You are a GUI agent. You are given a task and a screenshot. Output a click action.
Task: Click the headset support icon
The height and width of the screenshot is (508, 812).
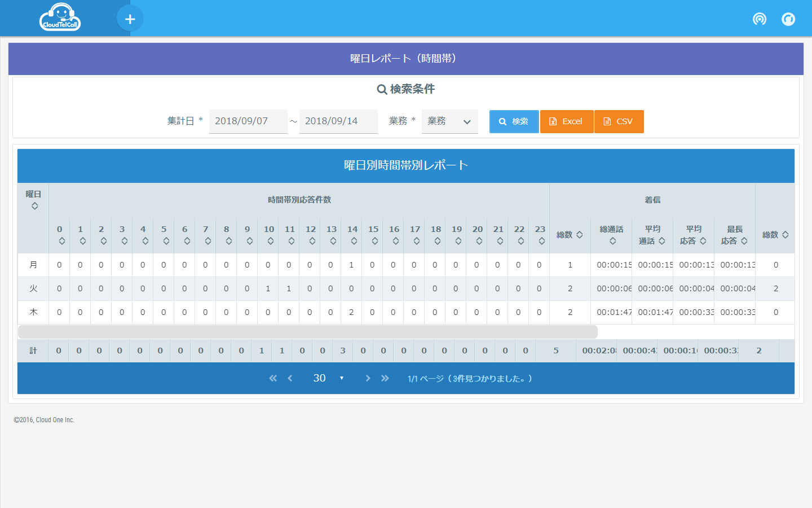[788, 19]
